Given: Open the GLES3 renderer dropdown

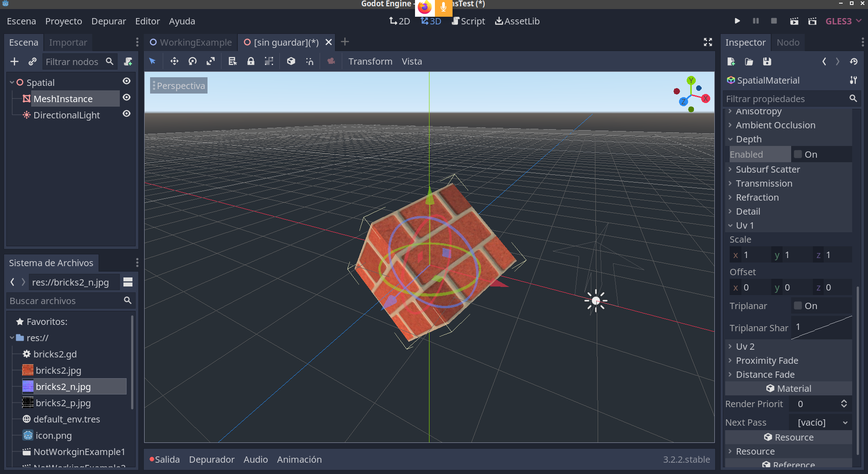Looking at the screenshot, I should (x=844, y=21).
